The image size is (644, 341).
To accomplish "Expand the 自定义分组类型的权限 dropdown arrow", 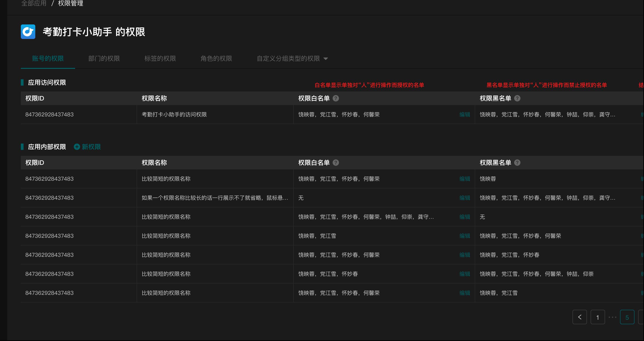I will [325, 59].
